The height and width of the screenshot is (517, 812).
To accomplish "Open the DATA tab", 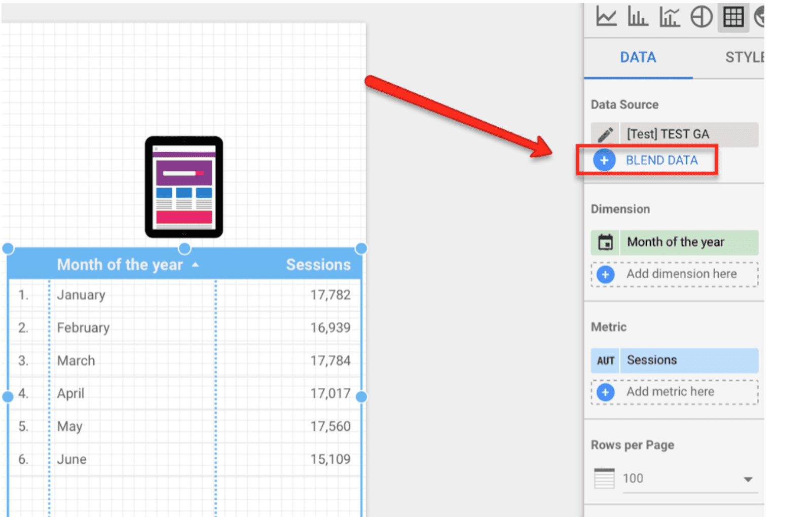I will coord(638,57).
